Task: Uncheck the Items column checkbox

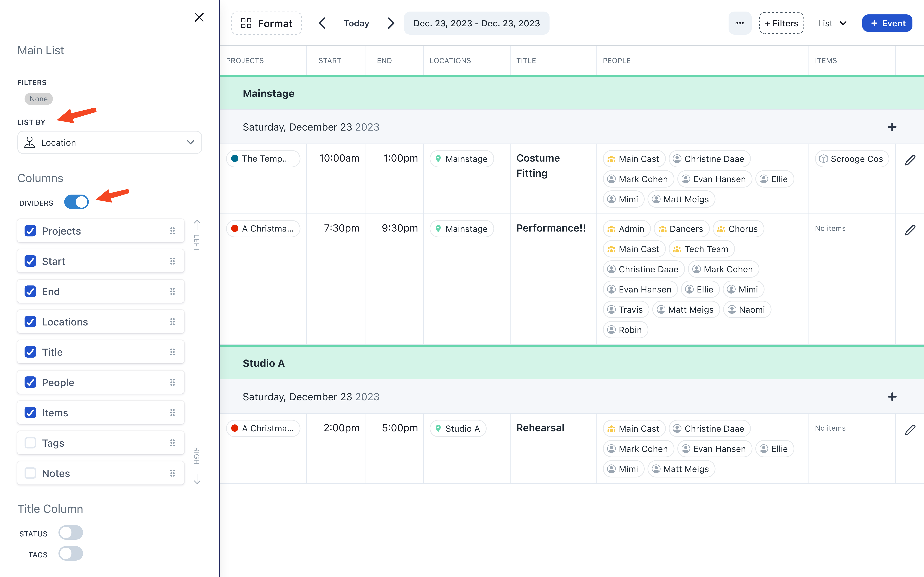Action: (30, 413)
